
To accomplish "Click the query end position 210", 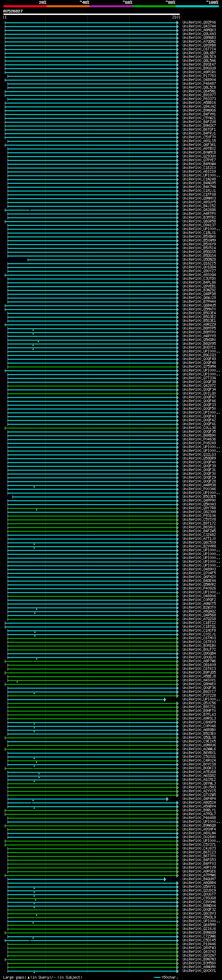I will point(175,17).
